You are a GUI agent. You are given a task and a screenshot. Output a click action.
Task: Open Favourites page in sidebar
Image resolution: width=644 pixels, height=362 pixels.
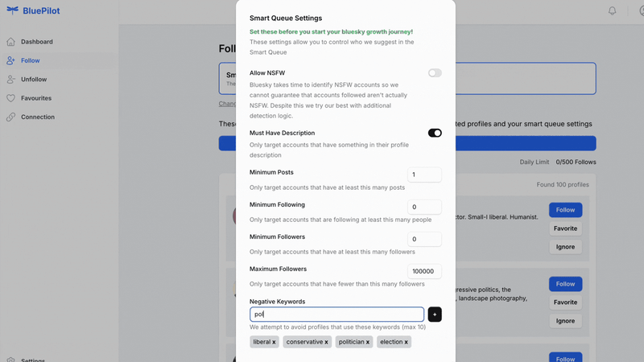(36, 98)
